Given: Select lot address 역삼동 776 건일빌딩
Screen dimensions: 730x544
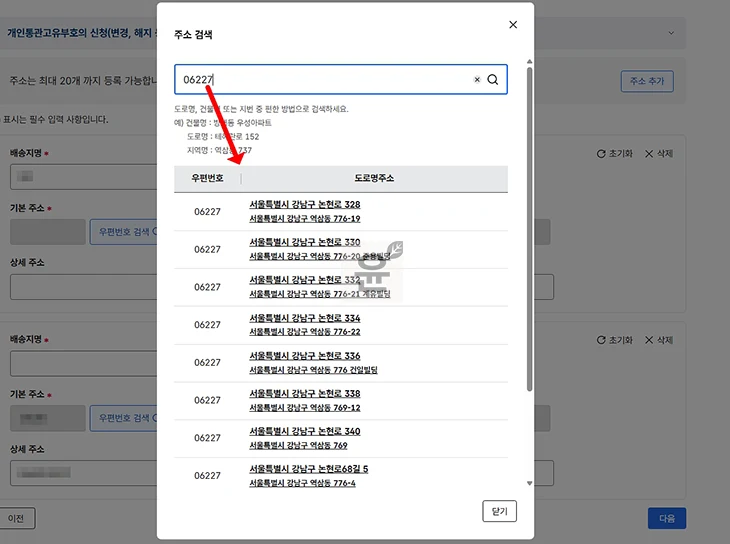Looking at the screenshot, I should point(313,370).
